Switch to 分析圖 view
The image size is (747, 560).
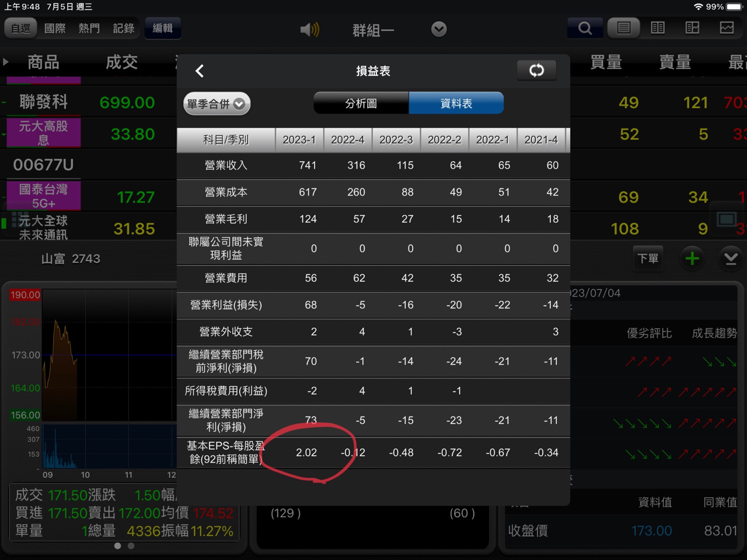[x=361, y=103]
